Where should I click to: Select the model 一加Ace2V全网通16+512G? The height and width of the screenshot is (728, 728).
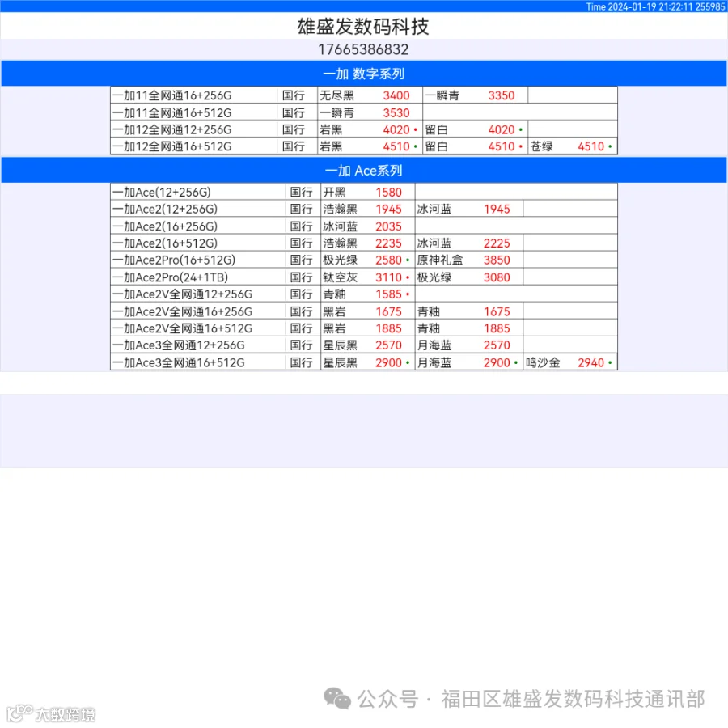(183, 328)
